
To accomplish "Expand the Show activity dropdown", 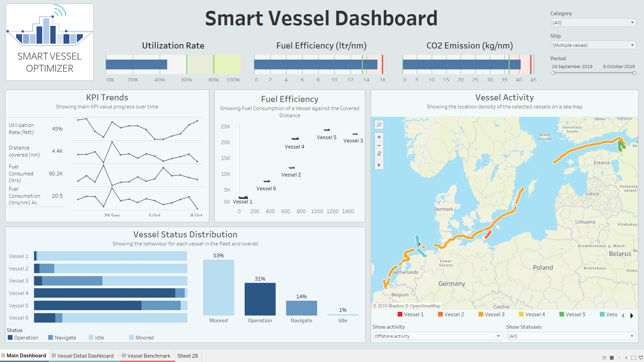I will point(437,336).
